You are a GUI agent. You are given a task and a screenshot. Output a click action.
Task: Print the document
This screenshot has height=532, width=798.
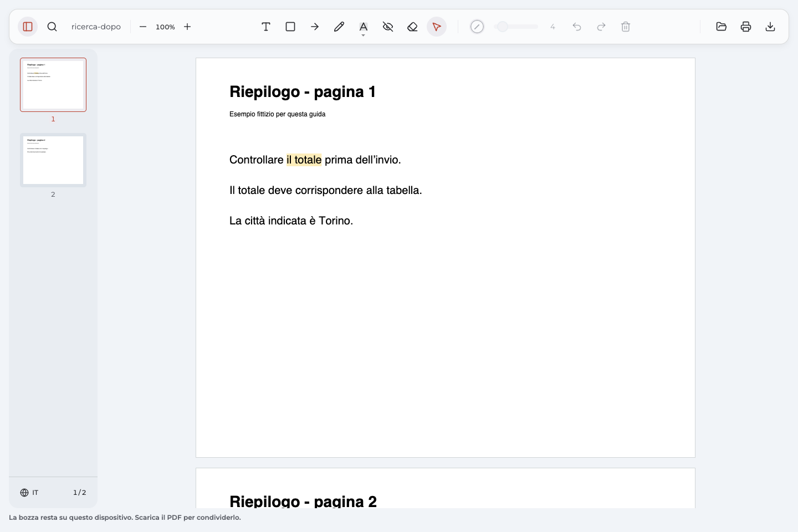point(746,27)
